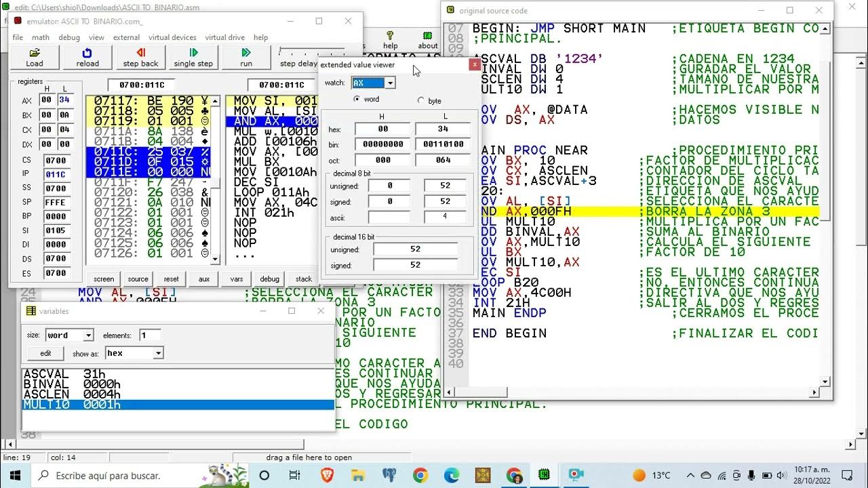The image size is (868, 488).
Task: Click the variables window title icon
Action: coord(31,311)
